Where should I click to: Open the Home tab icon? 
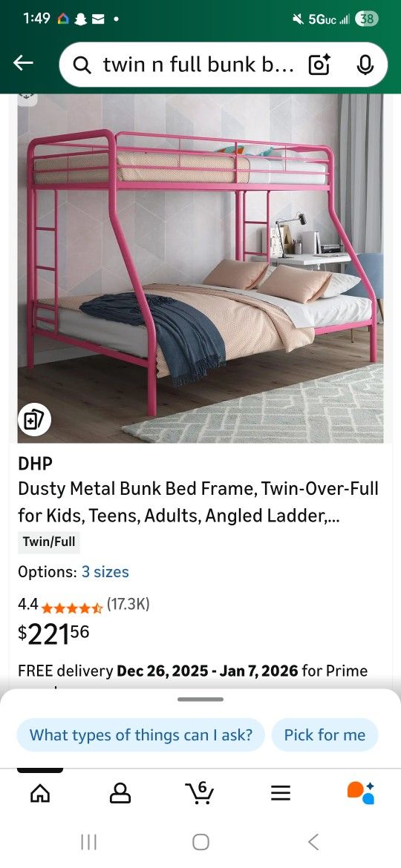pos(40,793)
